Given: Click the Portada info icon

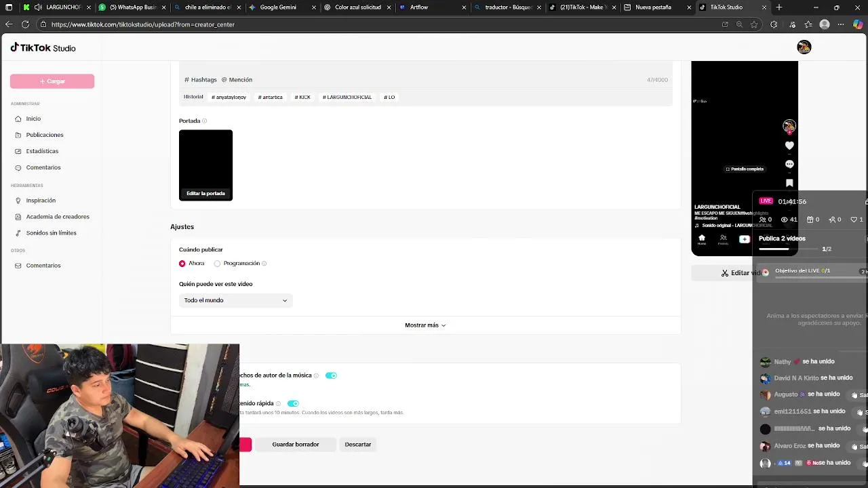Looking at the screenshot, I should 205,121.
